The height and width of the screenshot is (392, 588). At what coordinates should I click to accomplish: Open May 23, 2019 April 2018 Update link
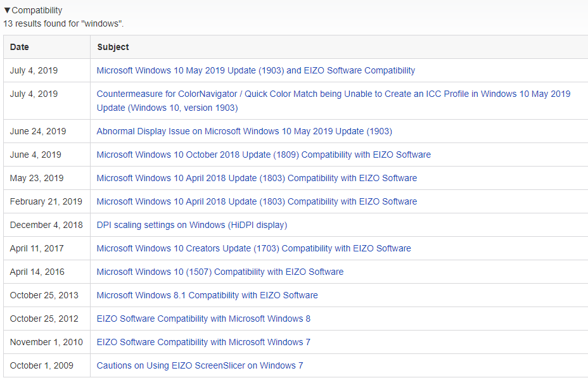point(257,178)
